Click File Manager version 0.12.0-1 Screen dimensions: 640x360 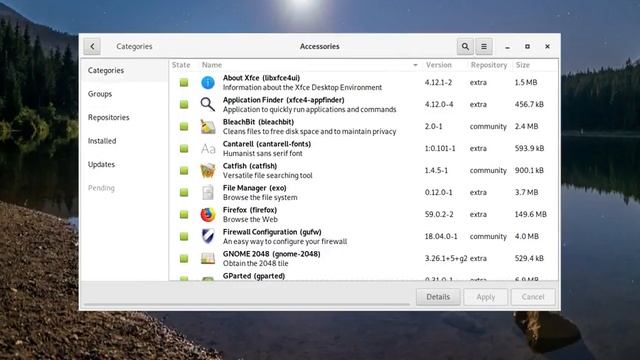[x=438, y=192]
